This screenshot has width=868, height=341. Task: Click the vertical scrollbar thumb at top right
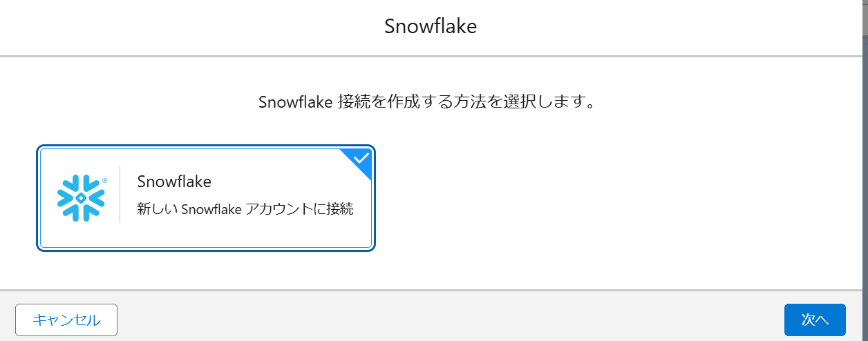864,17
